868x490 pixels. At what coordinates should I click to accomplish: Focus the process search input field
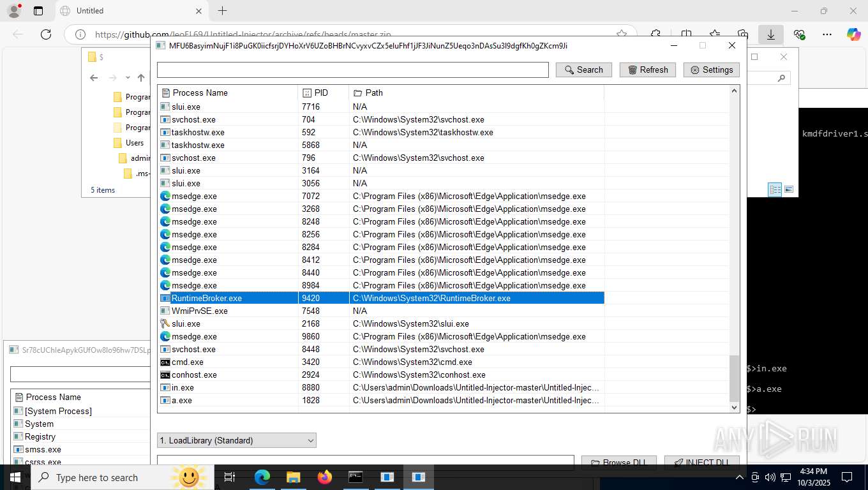353,70
